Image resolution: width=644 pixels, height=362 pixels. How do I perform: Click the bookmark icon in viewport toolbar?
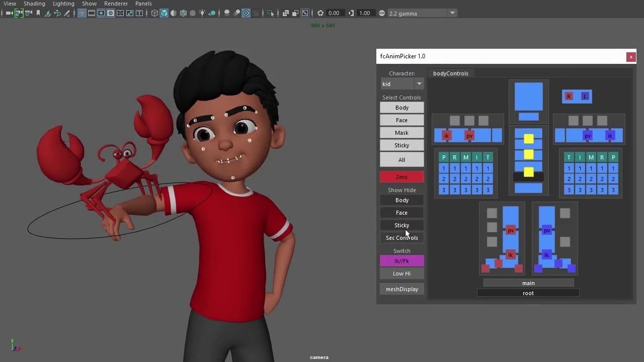click(x=38, y=13)
